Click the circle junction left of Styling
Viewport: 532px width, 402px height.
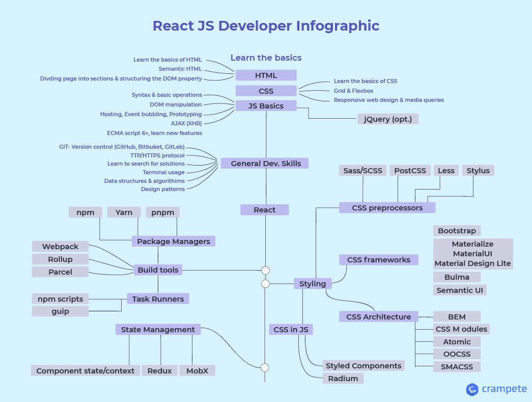pyautogui.click(x=265, y=284)
